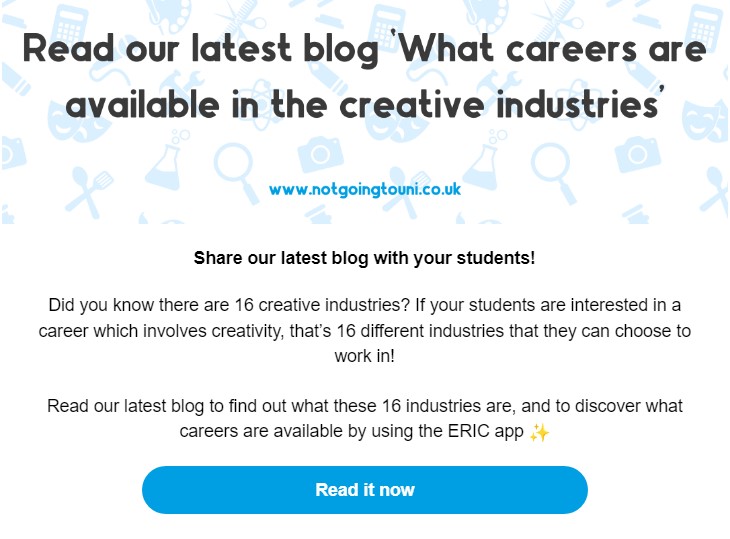Click the "Did you know" paragraph text
The width and height of the screenshot is (730, 539).
coord(365,330)
